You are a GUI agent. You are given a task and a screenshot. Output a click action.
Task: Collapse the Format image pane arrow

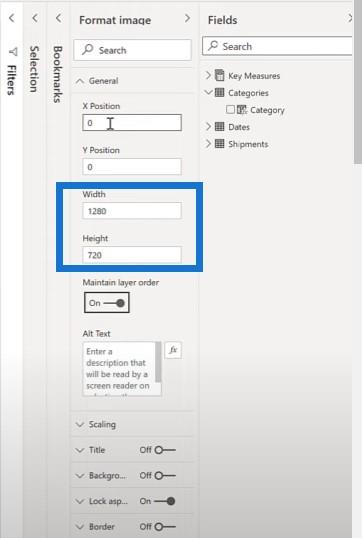[x=187, y=18]
